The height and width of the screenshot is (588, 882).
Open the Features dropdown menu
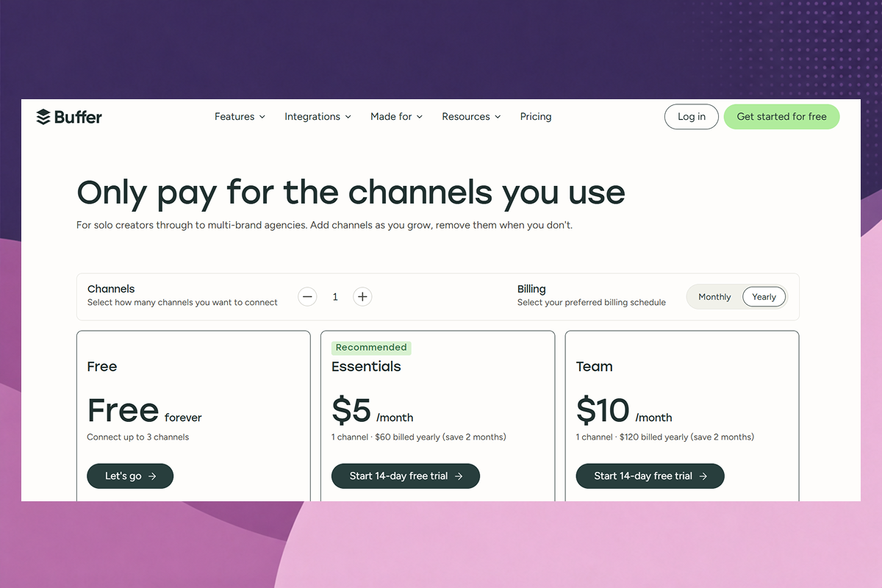240,117
